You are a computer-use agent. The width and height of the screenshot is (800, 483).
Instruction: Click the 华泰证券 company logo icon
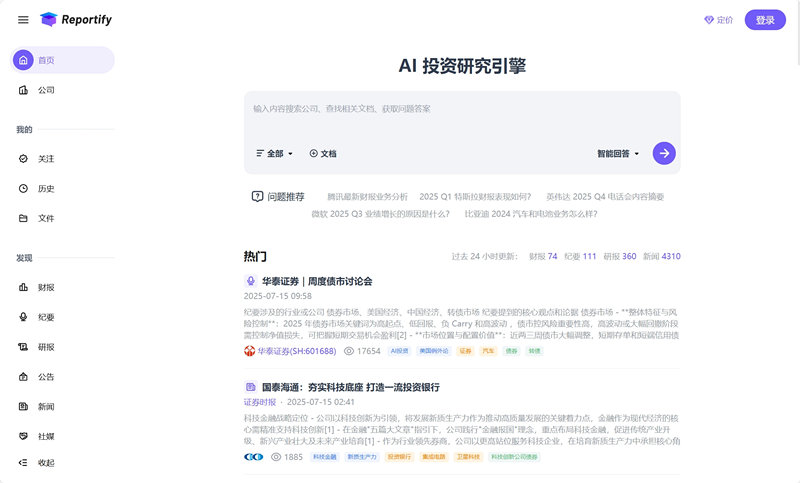(249, 351)
